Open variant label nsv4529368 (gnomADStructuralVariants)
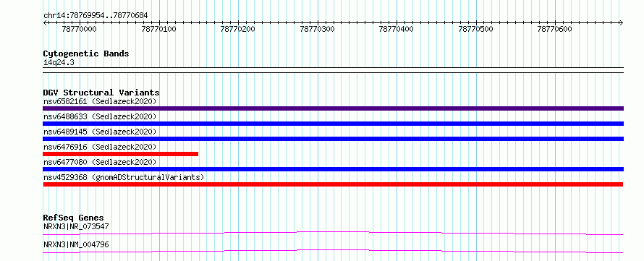Viewport: 644px width, 261px height. [x=124, y=177]
